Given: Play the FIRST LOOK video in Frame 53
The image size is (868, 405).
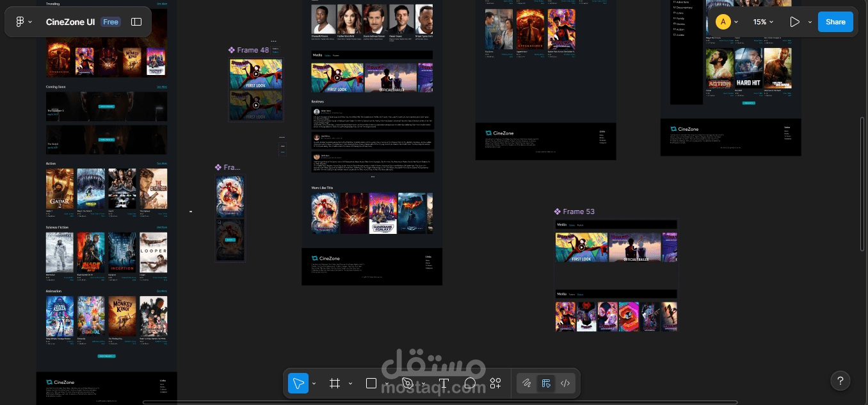Looking at the screenshot, I should click(581, 247).
